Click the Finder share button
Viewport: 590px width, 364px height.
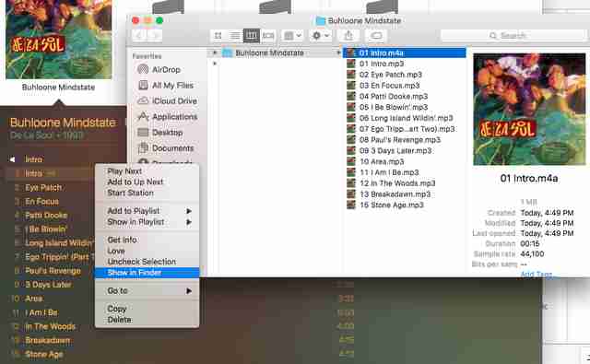click(348, 36)
